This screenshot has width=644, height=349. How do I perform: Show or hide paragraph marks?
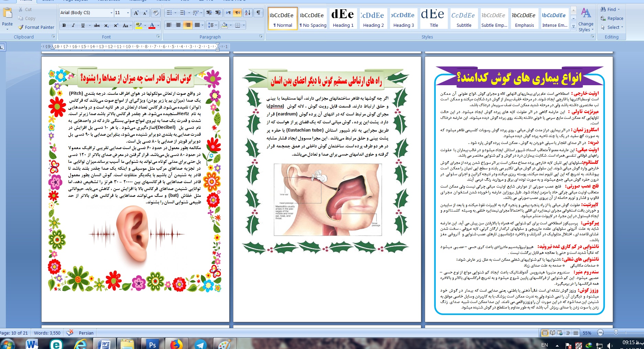click(x=258, y=13)
